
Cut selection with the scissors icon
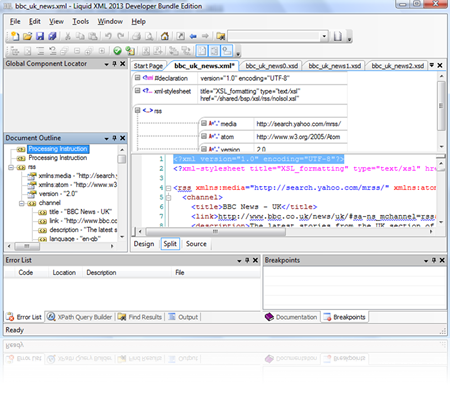point(68,36)
